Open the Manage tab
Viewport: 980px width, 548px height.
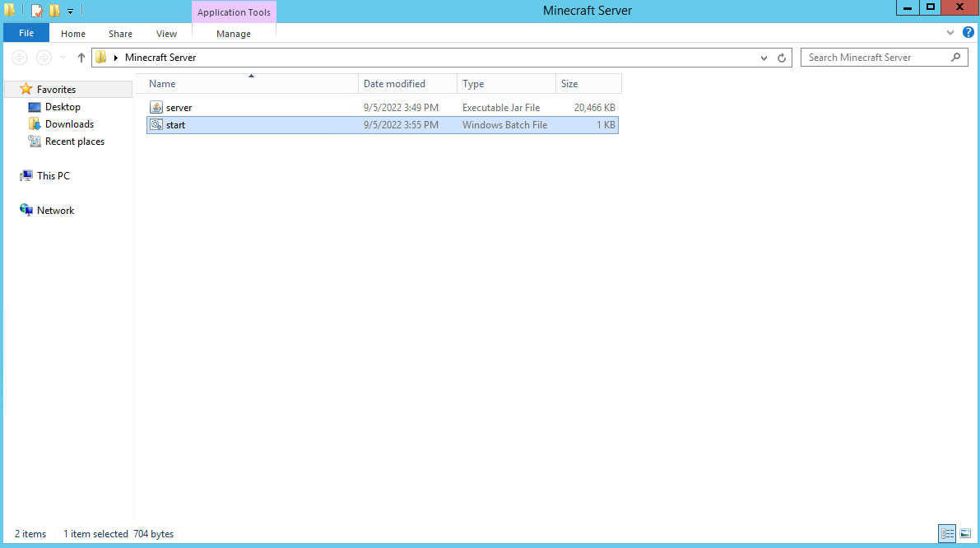coord(234,34)
